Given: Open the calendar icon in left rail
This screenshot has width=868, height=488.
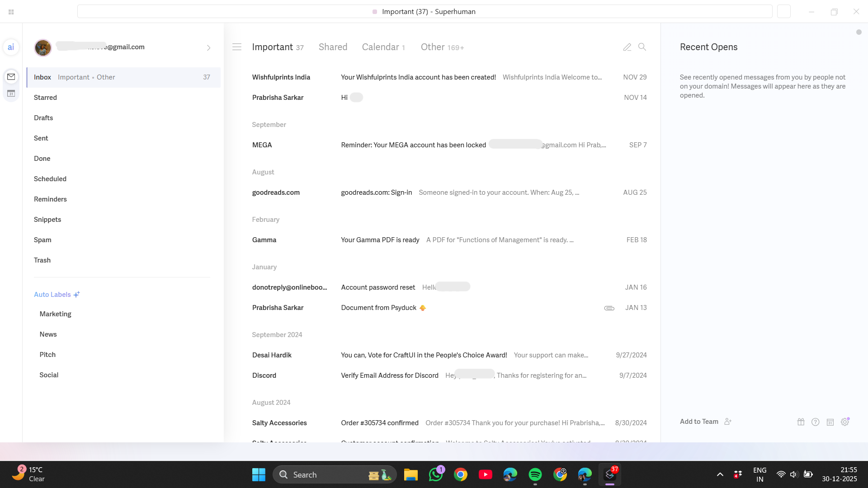Looking at the screenshot, I should (11, 94).
